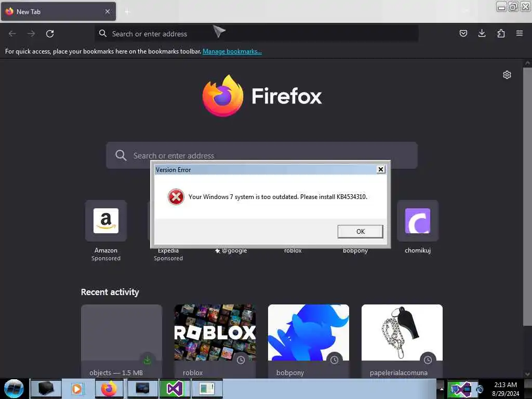This screenshot has width=532, height=399.
Task: Close the Version Error dialog with X
Action: click(x=381, y=169)
